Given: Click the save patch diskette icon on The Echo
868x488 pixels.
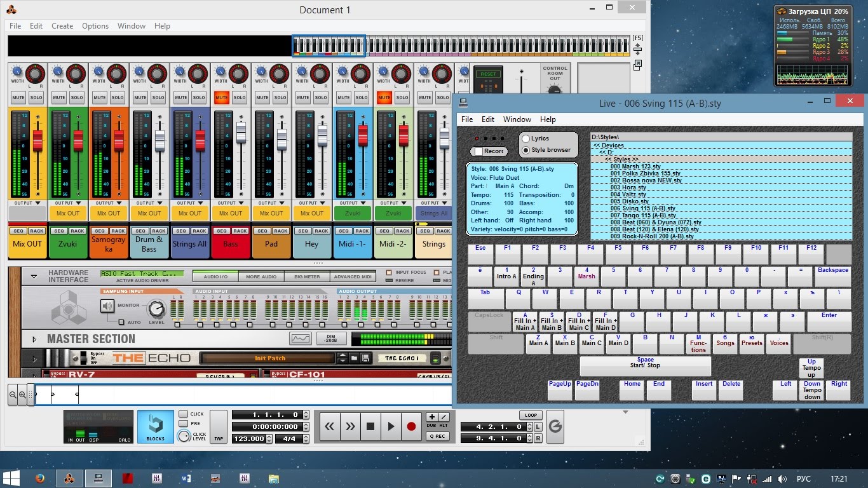Looking at the screenshot, I should pyautogui.click(x=366, y=356).
